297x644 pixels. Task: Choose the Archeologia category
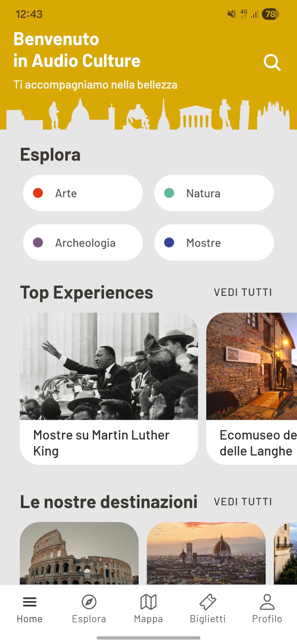point(83,242)
